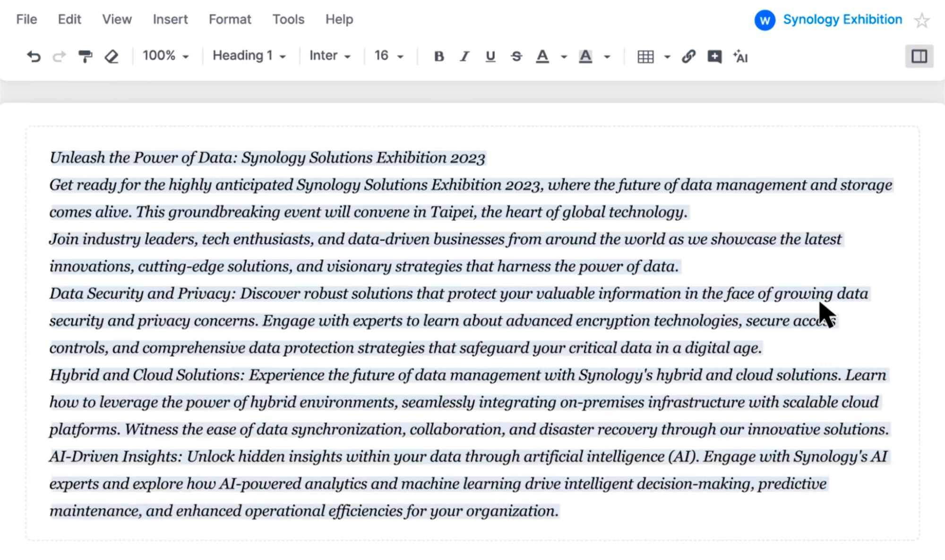Click the words 'AI-Driven Insights:'
Image resolution: width=945 pixels, height=560 pixels.
click(x=116, y=457)
